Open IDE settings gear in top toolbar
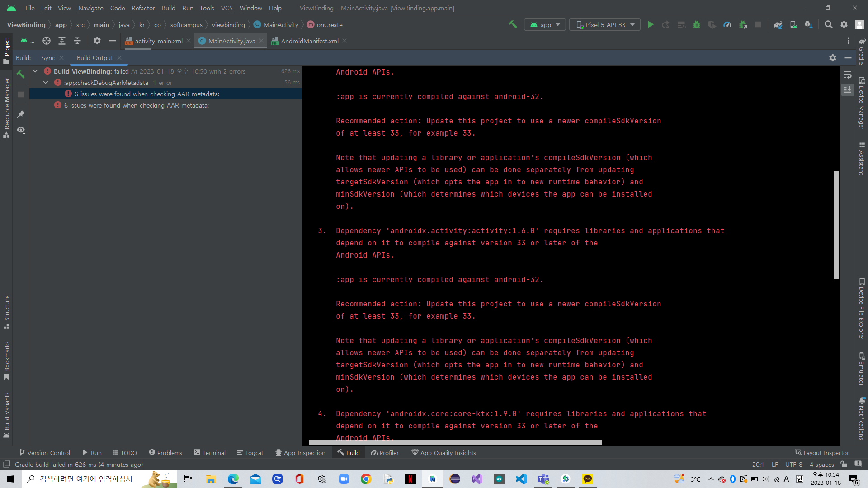 click(x=844, y=24)
